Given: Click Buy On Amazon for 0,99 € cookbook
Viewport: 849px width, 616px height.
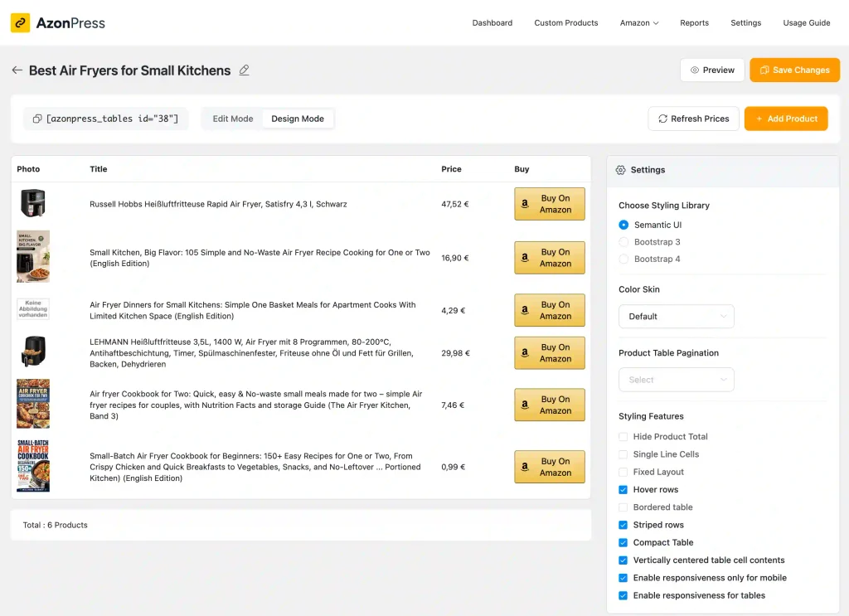Looking at the screenshot, I should tap(549, 467).
